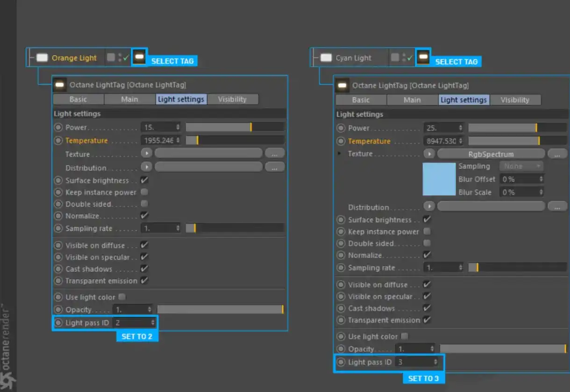This screenshot has width=570, height=392.
Task: Select the Orange Light's Octane light tag icon
Action: pos(139,57)
